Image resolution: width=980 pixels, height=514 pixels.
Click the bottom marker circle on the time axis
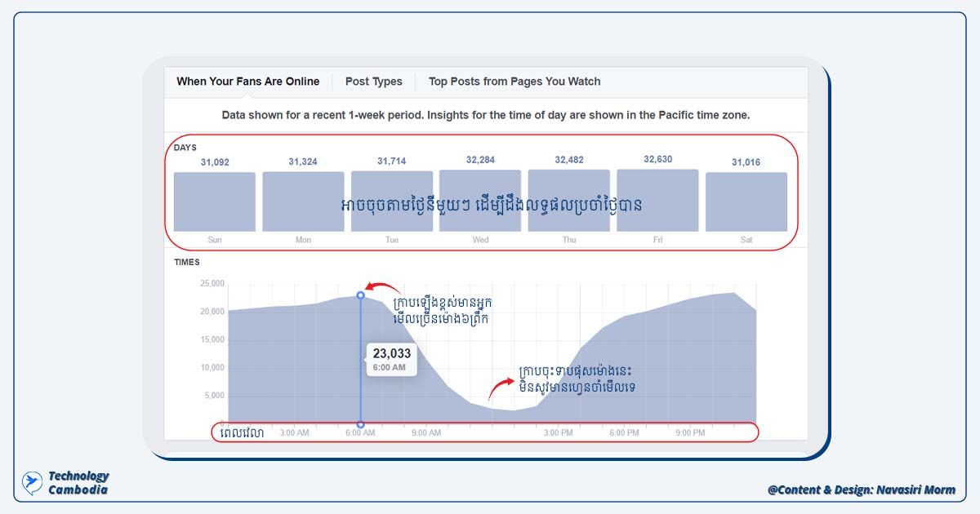tap(360, 424)
